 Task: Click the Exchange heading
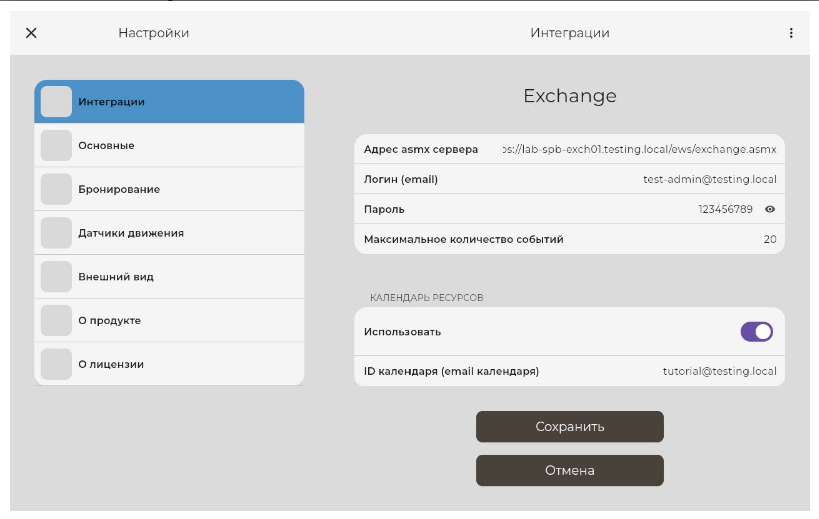pos(570,96)
